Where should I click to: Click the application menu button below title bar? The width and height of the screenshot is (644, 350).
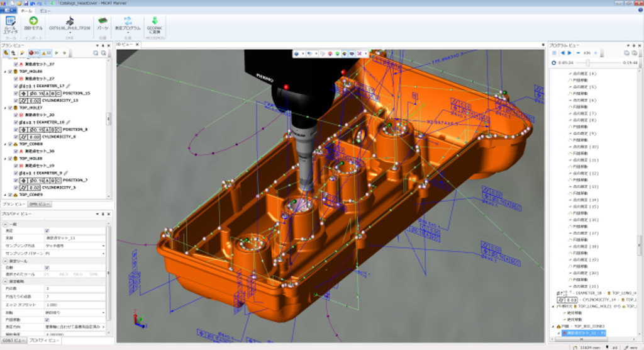[x=8, y=11]
